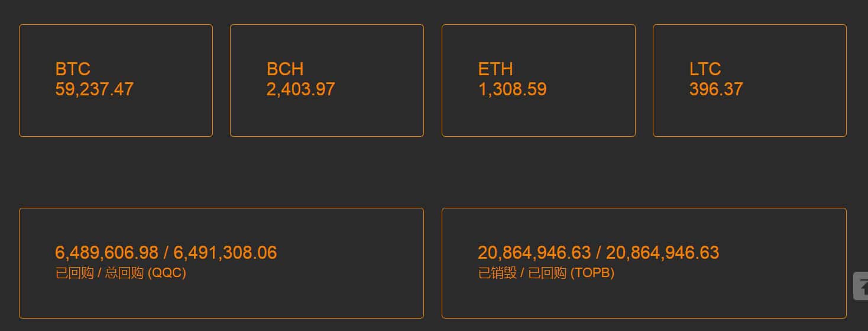Click the 已回购 / 总回购 (QQC) caption
Screen dimensions: 868x331
click(x=121, y=273)
